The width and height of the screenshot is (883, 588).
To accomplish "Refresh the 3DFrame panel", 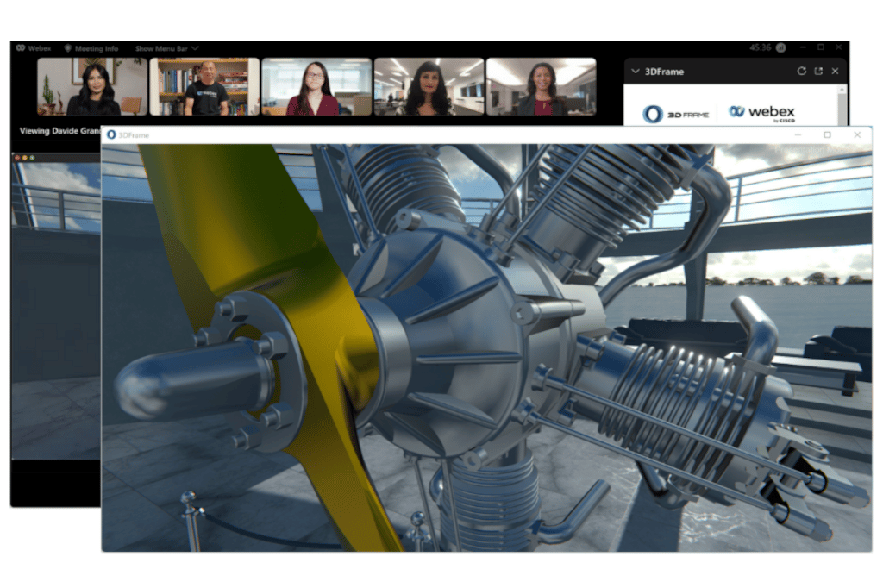I will 802,71.
